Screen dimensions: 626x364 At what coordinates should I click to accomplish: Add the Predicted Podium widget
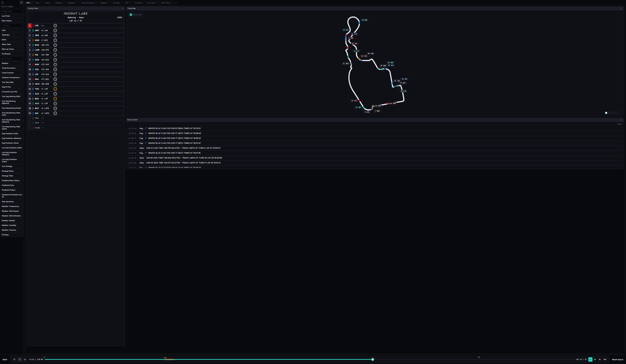click(12, 190)
